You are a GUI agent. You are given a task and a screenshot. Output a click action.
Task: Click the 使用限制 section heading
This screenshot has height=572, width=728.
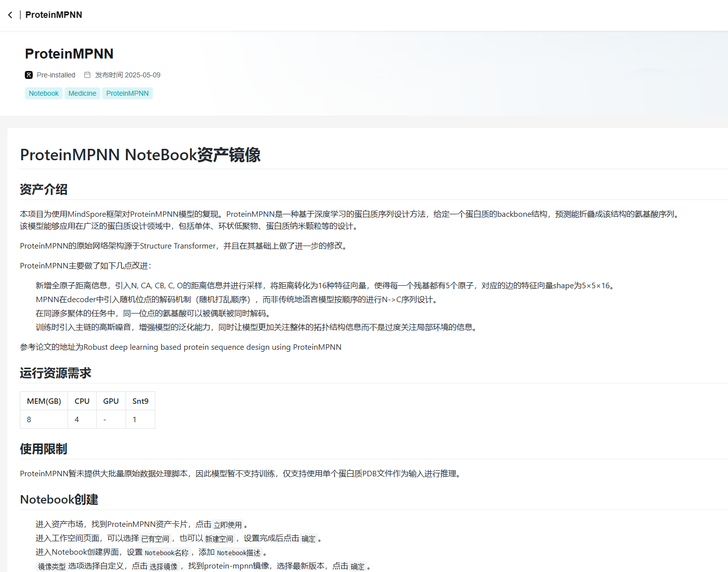click(44, 449)
